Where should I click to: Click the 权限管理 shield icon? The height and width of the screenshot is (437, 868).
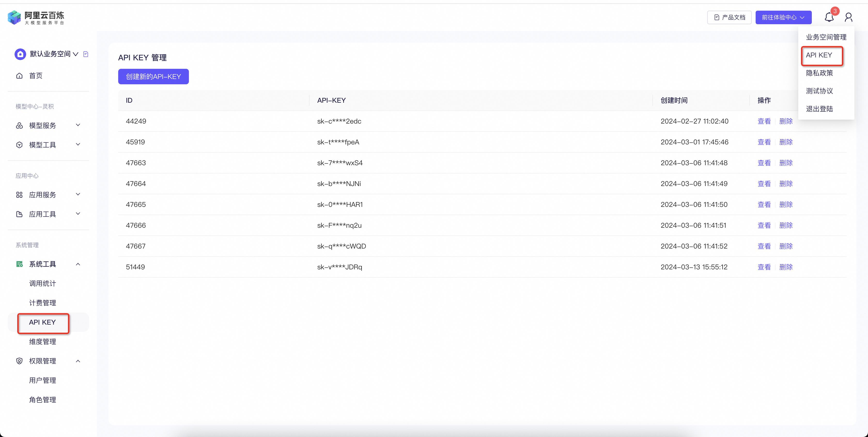click(20, 361)
